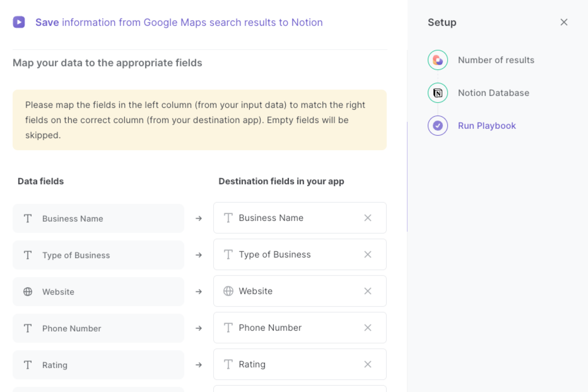The image size is (588, 392).
Task: Click the globe icon inside the Website destination field
Action: (228, 291)
